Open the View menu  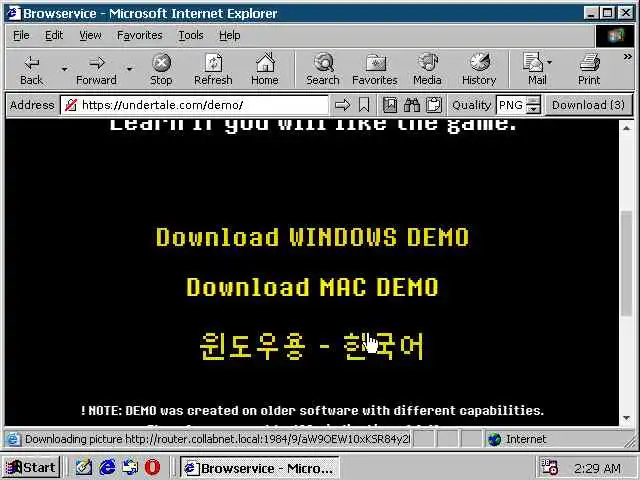(x=90, y=36)
